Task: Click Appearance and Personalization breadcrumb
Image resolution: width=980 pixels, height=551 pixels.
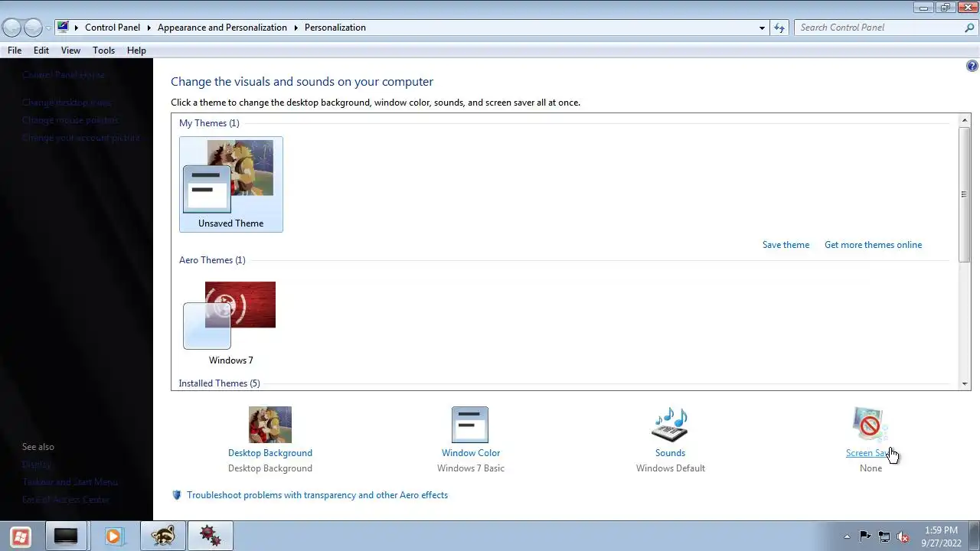Action: (222, 28)
